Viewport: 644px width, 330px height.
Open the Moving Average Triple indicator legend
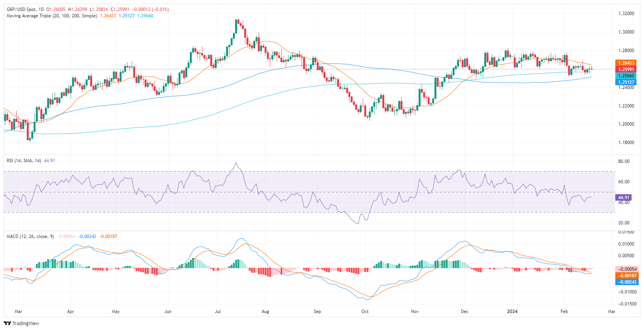coord(52,16)
